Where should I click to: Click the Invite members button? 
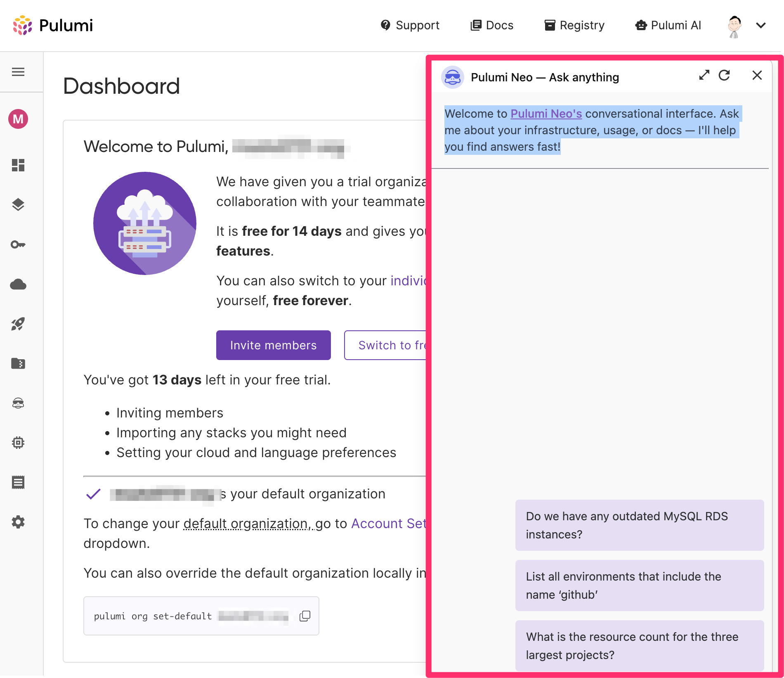(274, 345)
